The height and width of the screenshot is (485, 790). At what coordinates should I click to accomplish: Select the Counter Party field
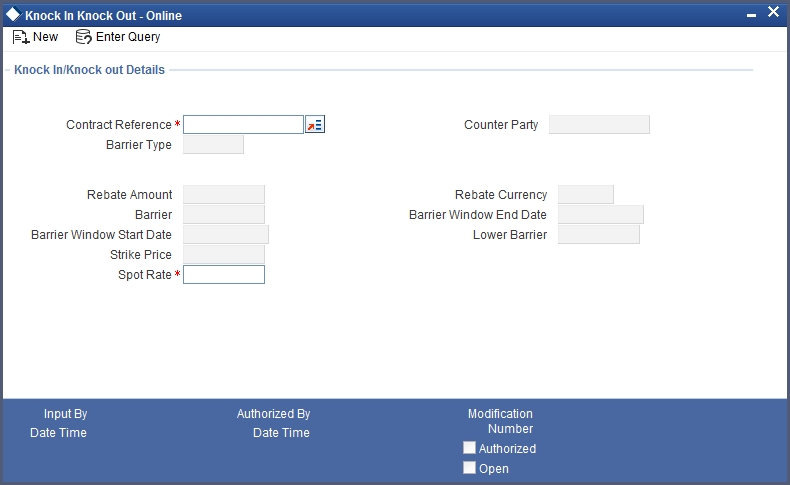pos(599,125)
